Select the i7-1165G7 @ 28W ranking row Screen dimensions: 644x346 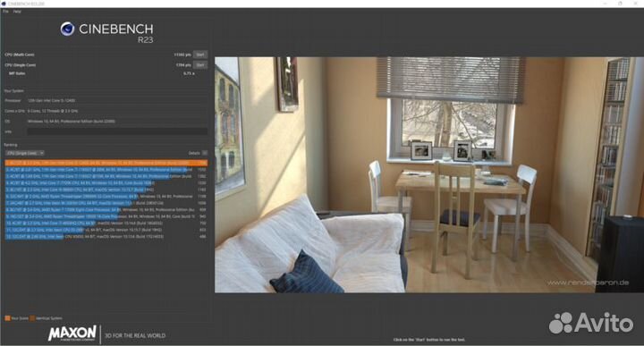pyautogui.click(x=106, y=170)
